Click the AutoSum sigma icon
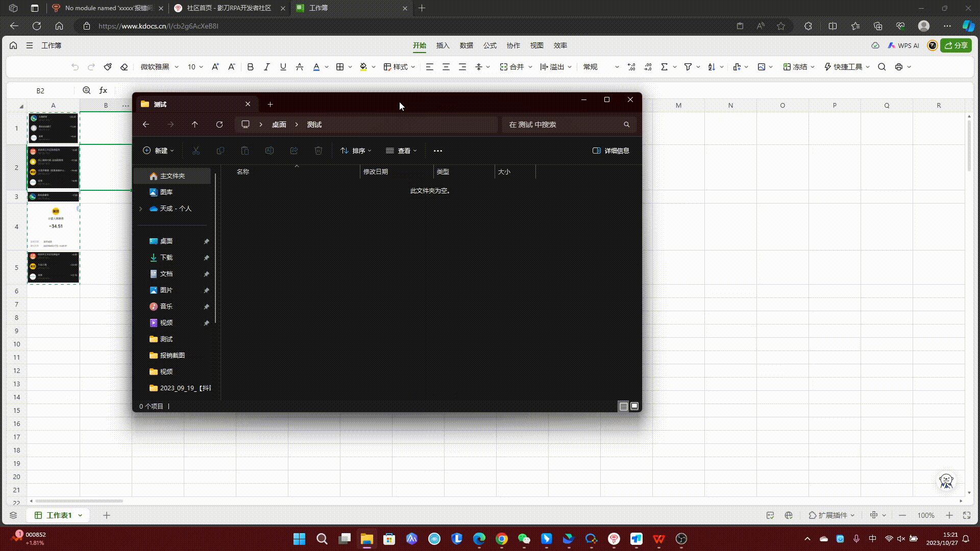980x551 pixels. coord(664,67)
